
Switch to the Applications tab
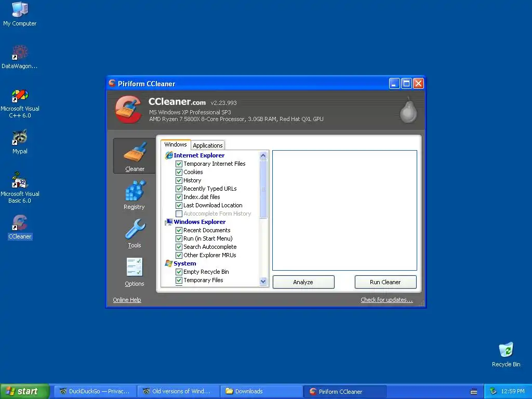click(208, 145)
